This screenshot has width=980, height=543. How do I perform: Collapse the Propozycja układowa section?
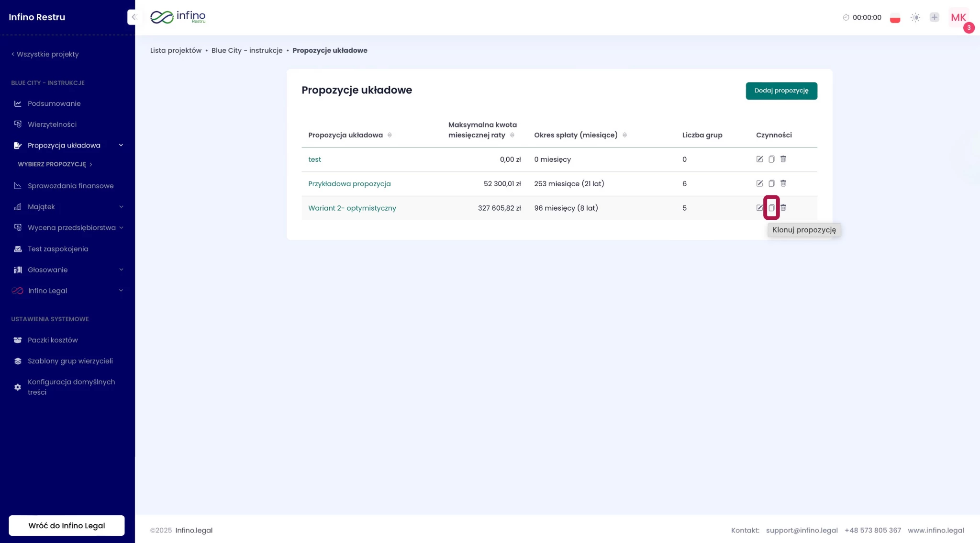pyautogui.click(x=121, y=145)
